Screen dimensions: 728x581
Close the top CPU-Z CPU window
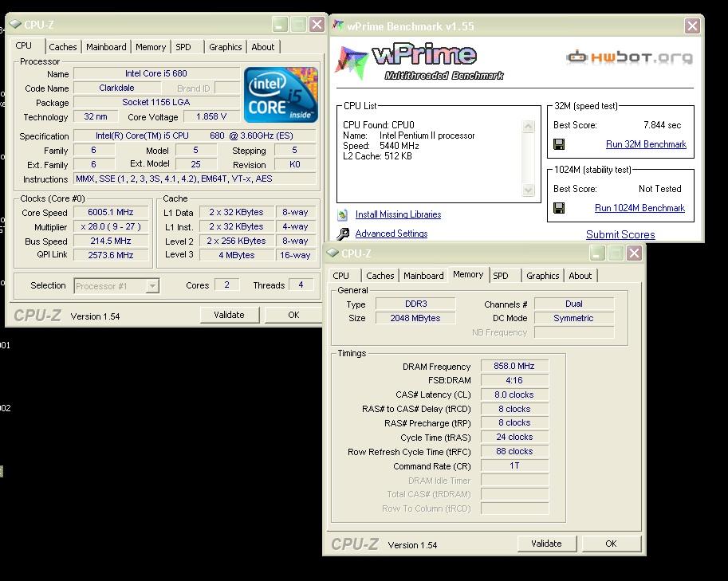tap(317, 24)
